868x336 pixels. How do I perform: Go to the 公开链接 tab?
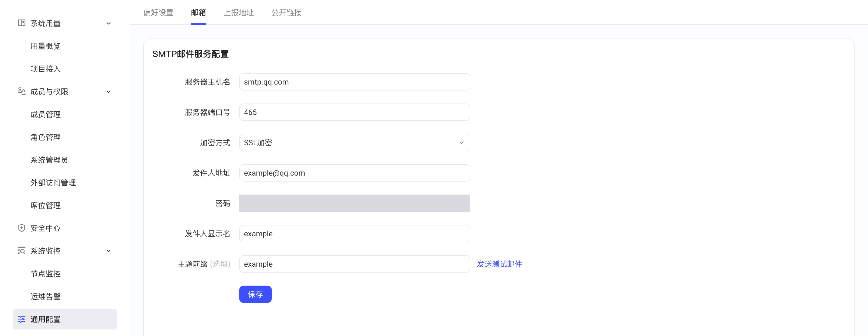286,12
